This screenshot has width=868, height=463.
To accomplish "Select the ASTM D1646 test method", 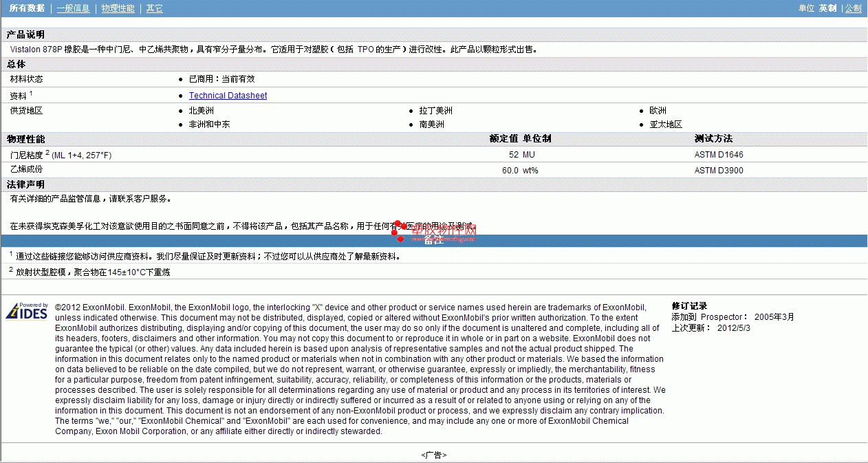I will pos(719,155).
